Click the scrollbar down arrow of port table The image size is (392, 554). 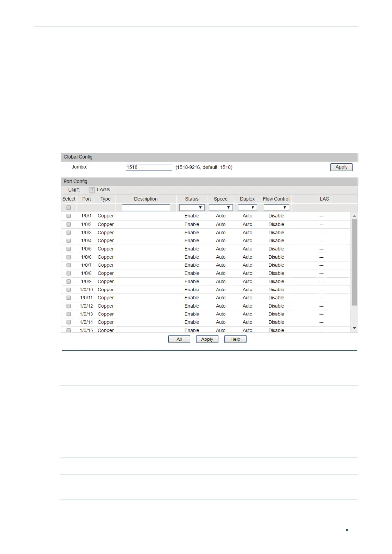(354, 328)
